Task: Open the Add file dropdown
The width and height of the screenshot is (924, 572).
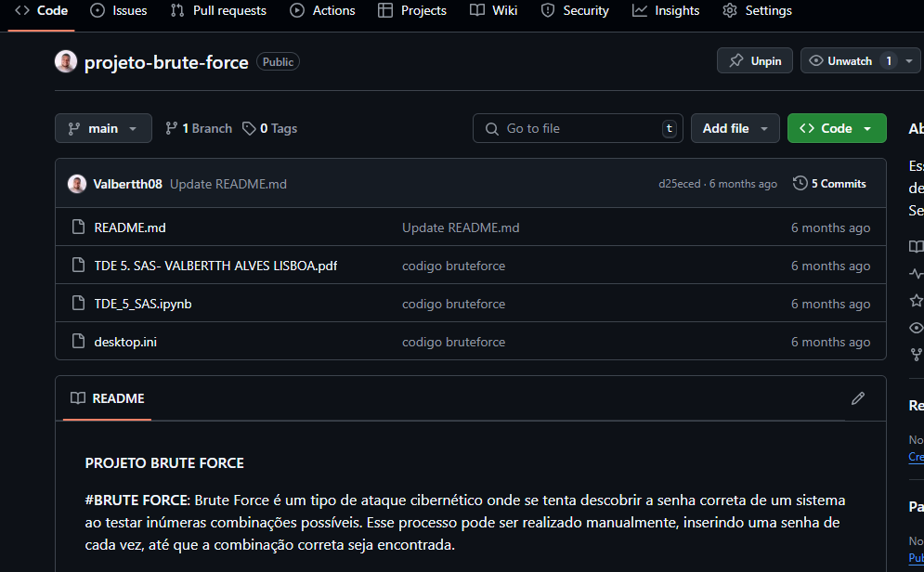Action: pyautogui.click(x=735, y=128)
